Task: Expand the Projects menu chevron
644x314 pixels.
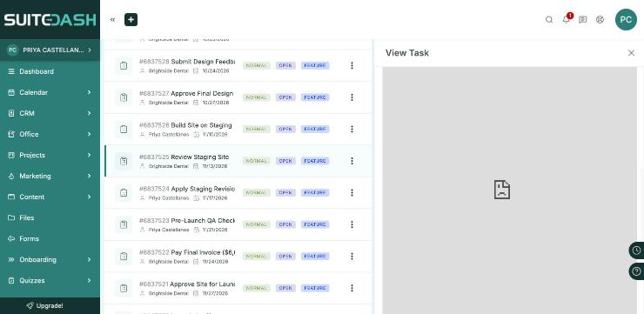Action: point(89,155)
